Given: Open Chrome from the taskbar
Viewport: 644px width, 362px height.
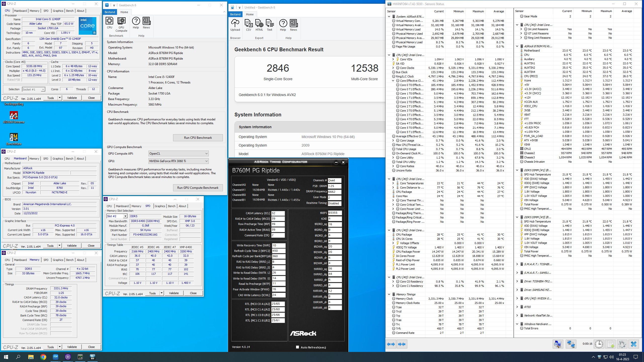Looking at the screenshot, I should pos(43,357).
